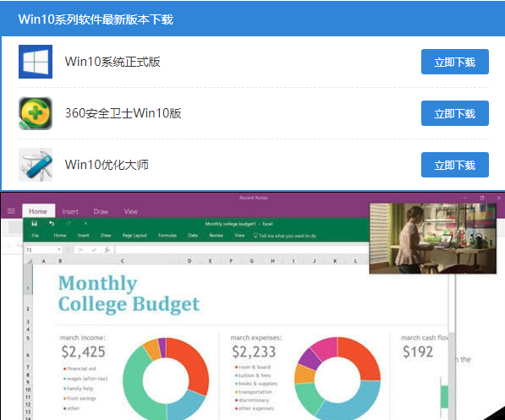Image resolution: width=505 pixels, height=420 pixels.
Task: Click the Excel Redo icon
Action: tap(69, 223)
